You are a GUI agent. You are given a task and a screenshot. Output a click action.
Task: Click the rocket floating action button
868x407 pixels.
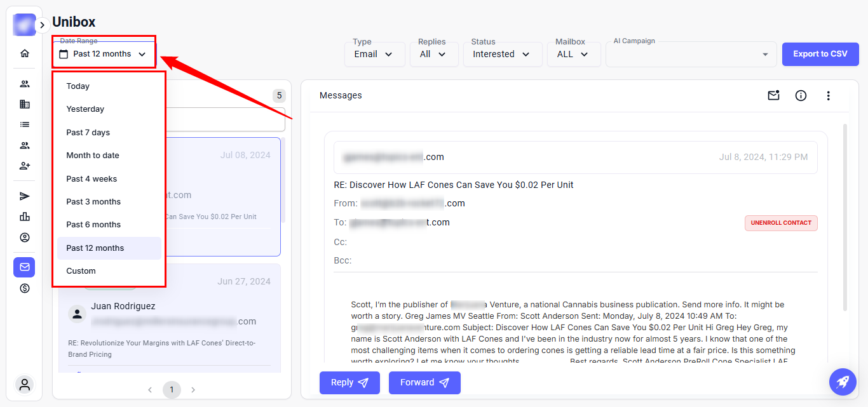[x=843, y=382]
